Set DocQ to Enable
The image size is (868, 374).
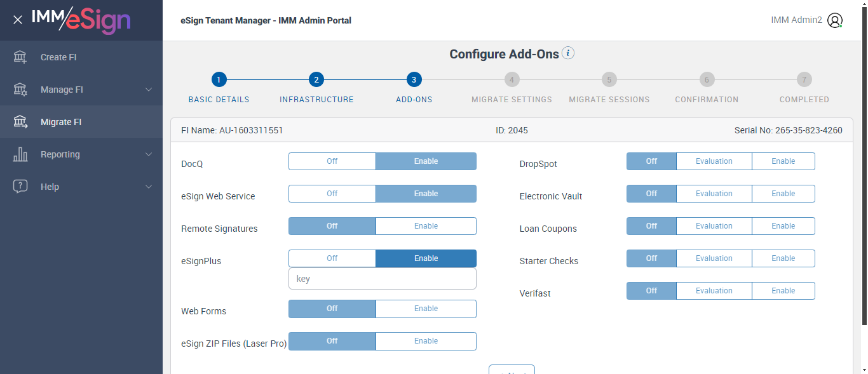(426, 161)
